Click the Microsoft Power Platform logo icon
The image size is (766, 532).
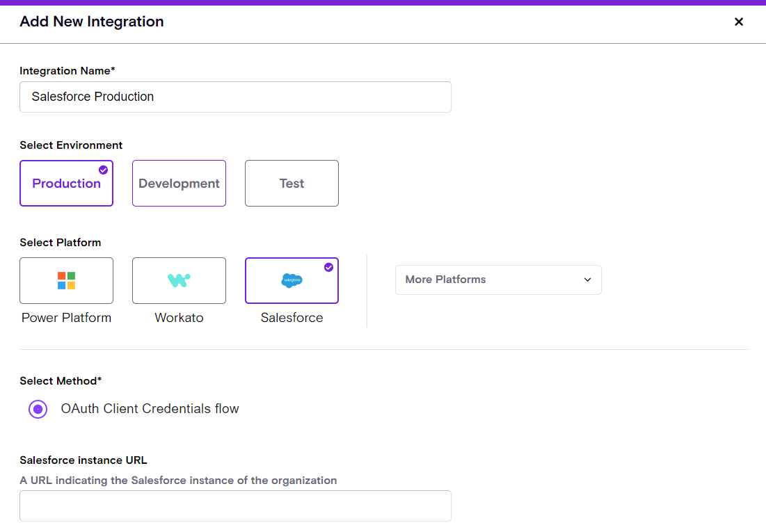click(x=66, y=280)
